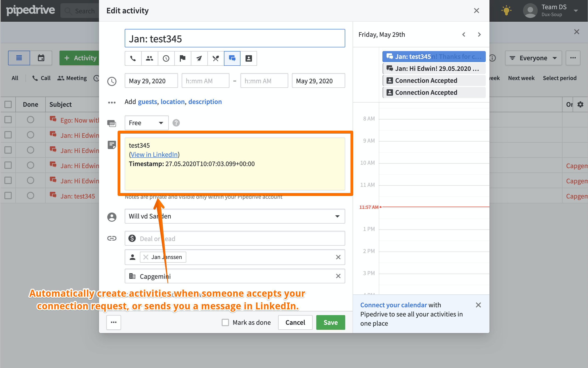Open the start time h:mm AM field

pyautogui.click(x=205, y=81)
